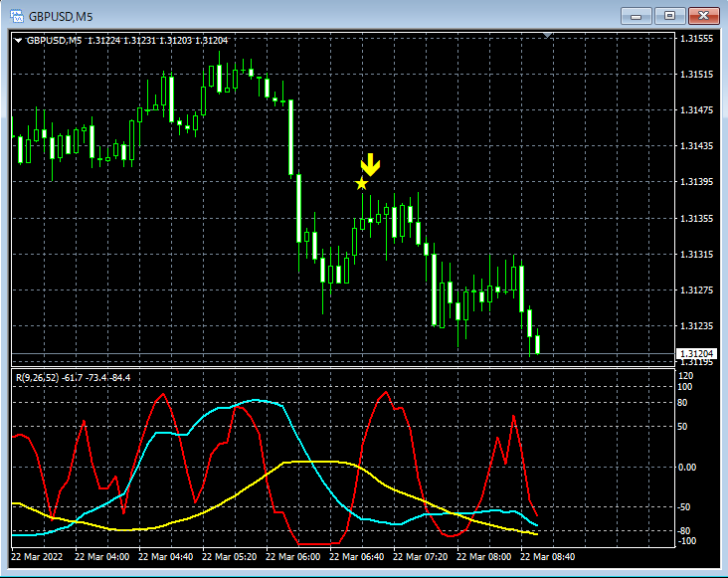Click the 22 Mar 08:40 time label
The height and width of the screenshot is (578, 728).
tap(547, 557)
